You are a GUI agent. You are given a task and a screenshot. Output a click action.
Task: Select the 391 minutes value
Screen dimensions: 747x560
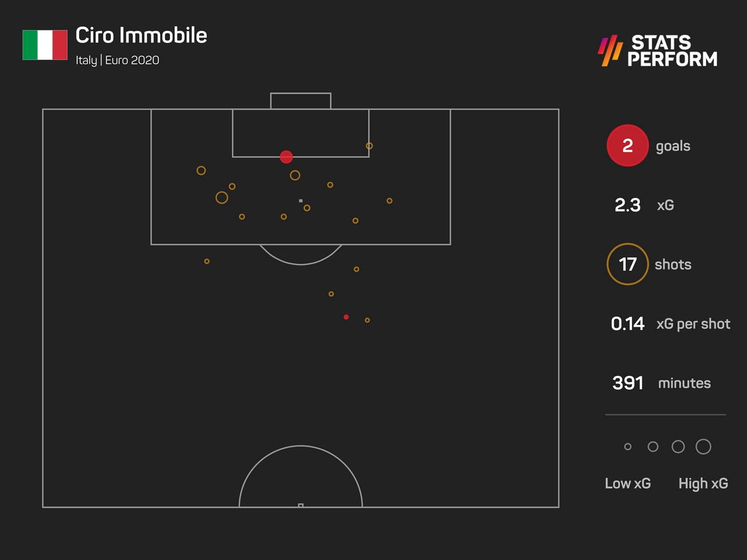(627, 383)
